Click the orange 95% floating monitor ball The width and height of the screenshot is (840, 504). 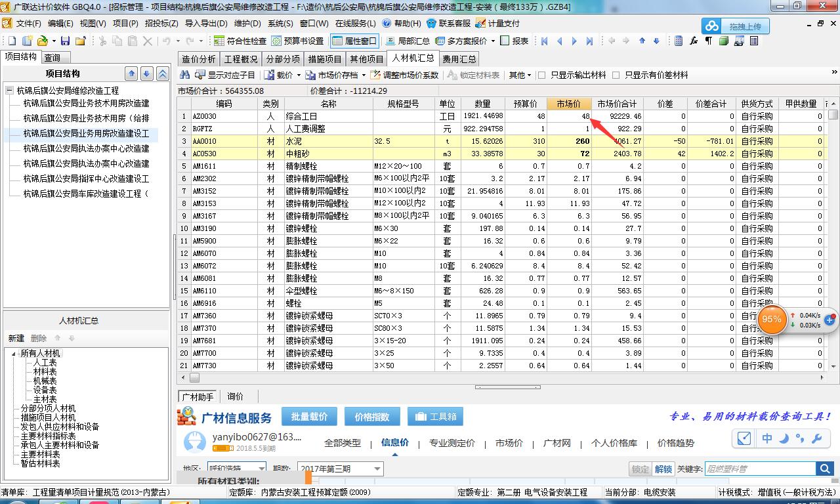[772, 319]
